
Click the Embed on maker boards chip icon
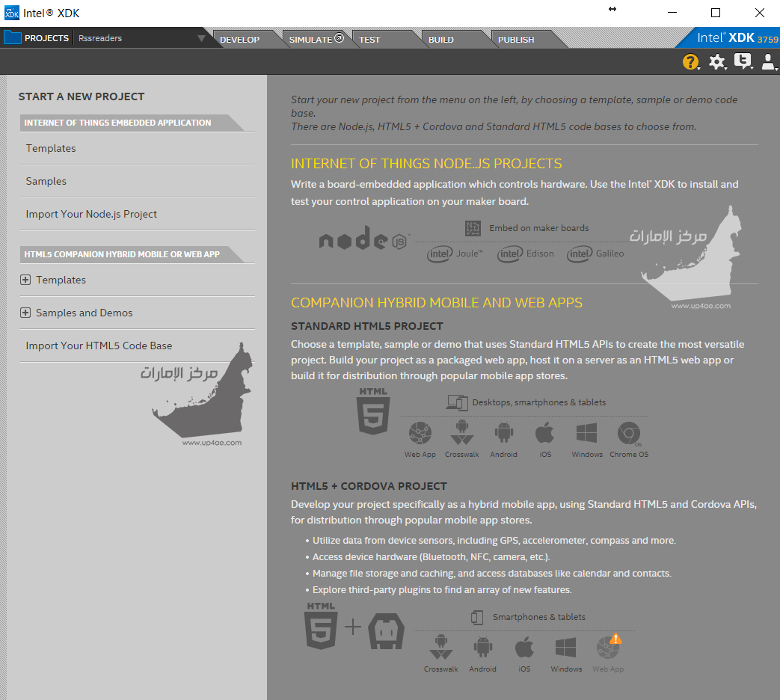tap(473, 228)
